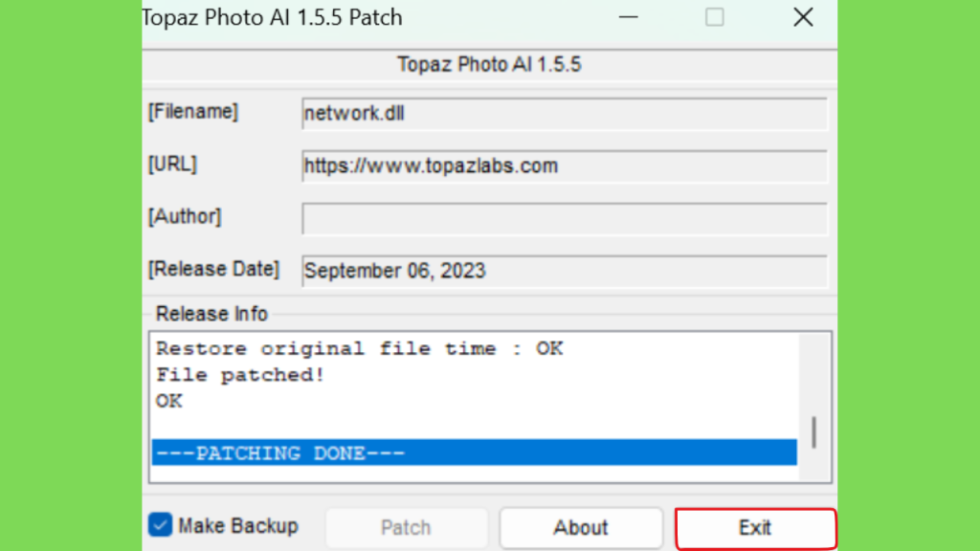Click the Release Info scrollbar track above thumb
980x551 pixels.
pos(813,375)
